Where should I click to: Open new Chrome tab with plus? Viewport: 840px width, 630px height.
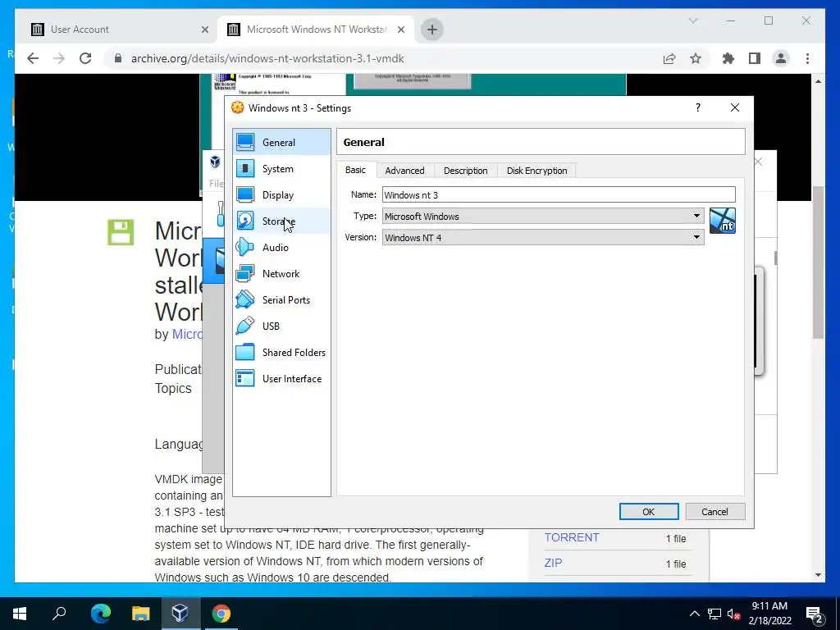coord(432,30)
